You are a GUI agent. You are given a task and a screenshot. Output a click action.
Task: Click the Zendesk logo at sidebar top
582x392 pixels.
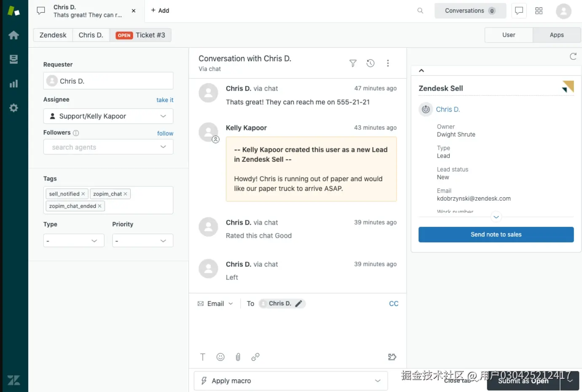(x=14, y=11)
